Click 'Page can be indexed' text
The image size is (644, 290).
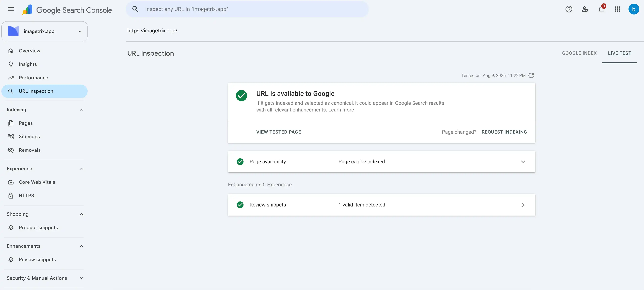tap(362, 162)
